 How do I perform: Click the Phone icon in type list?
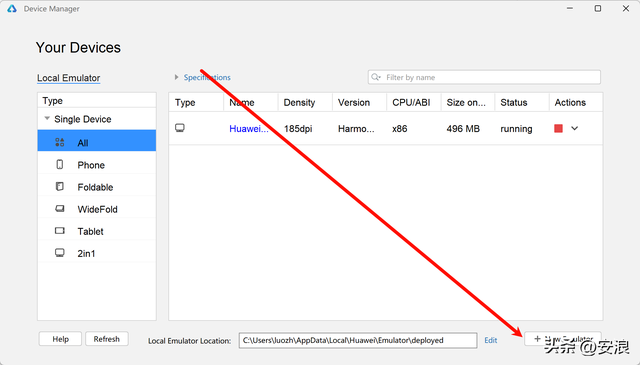(x=60, y=165)
